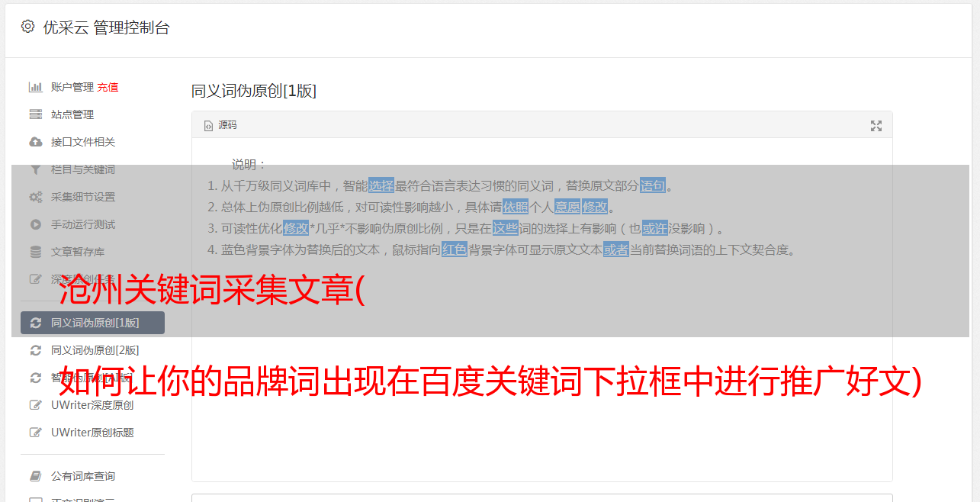Open 栏目与关键词 filter item
The height and width of the screenshot is (502, 980).
point(92,169)
